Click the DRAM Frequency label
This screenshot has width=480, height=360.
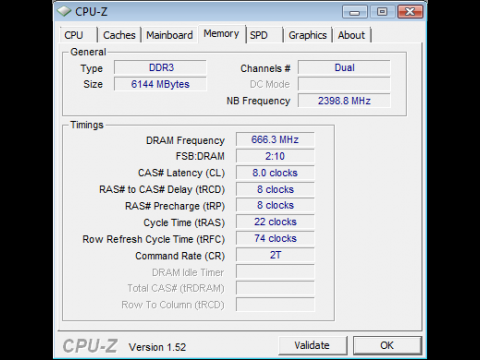[185, 140]
